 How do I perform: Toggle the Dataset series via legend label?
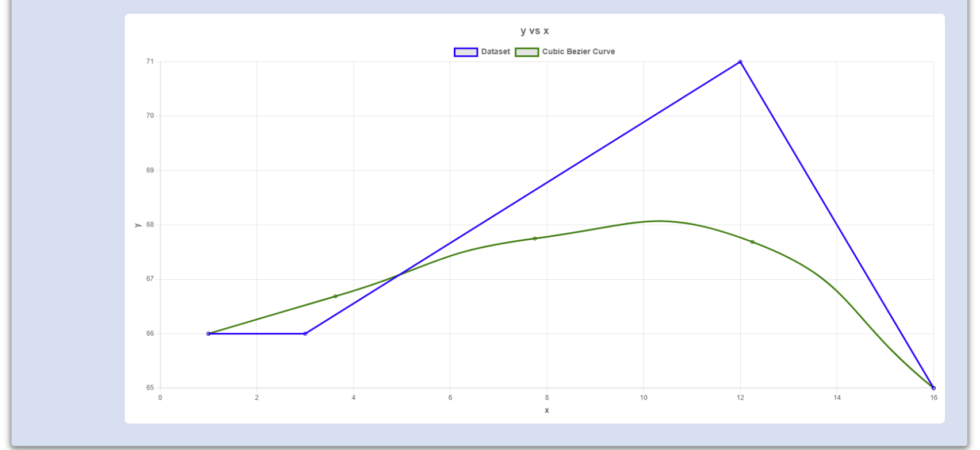click(x=495, y=52)
